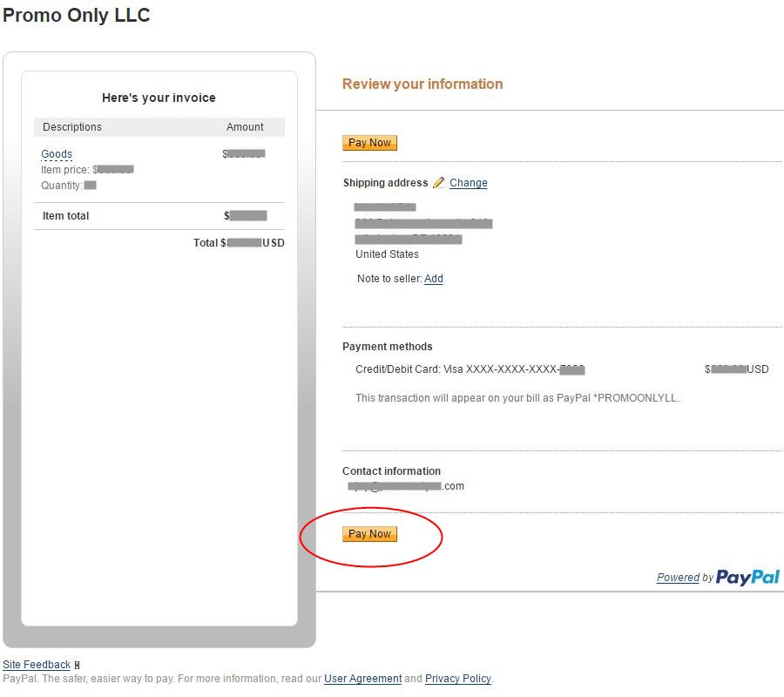
Task: Click the Descriptions column header
Action: coord(72,127)
